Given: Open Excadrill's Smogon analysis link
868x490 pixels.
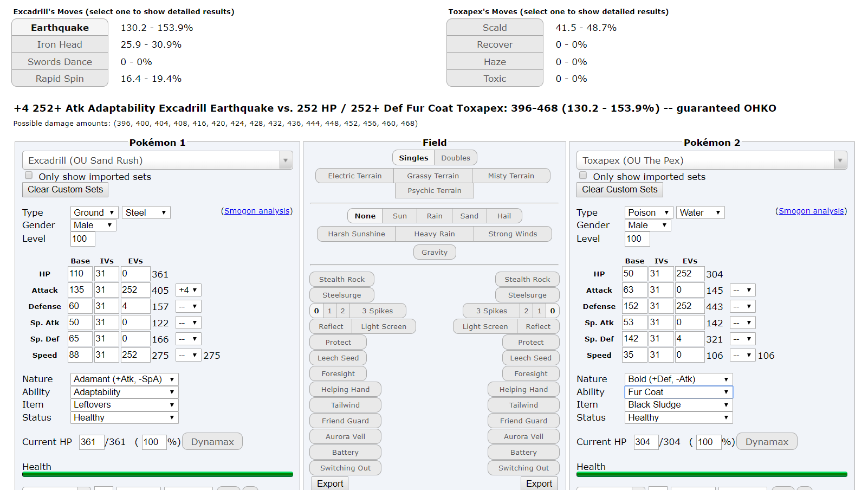Looking at the screenshot, I should click(x=257, y=211).
